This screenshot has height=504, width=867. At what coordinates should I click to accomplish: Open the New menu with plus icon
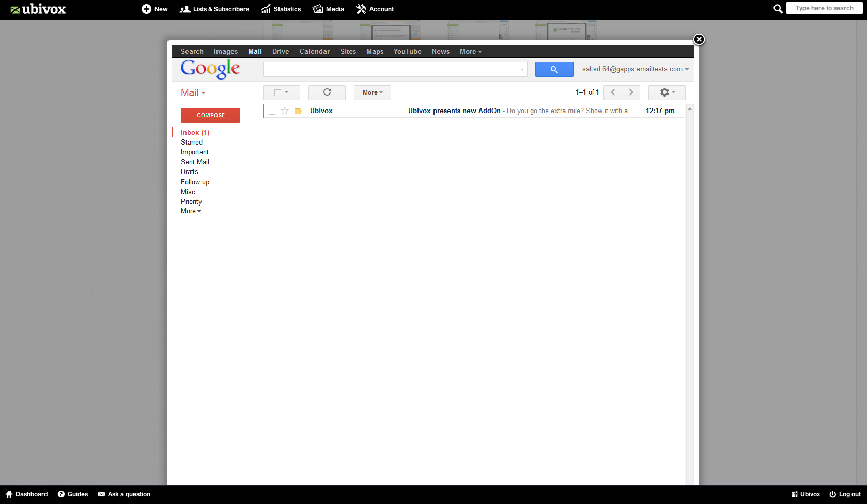pyautogui.click(x=154, y=9)
